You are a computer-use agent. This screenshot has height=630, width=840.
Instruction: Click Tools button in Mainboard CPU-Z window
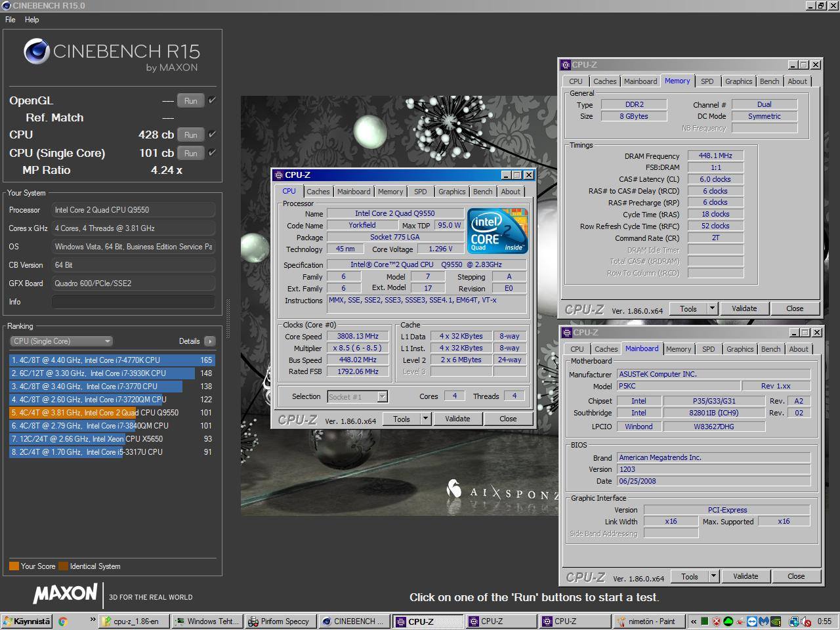tap(690, 576)
